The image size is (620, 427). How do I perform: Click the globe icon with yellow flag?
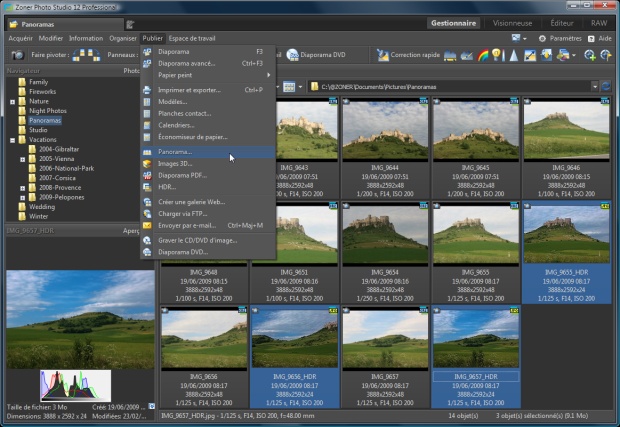(x=606, y=55)
